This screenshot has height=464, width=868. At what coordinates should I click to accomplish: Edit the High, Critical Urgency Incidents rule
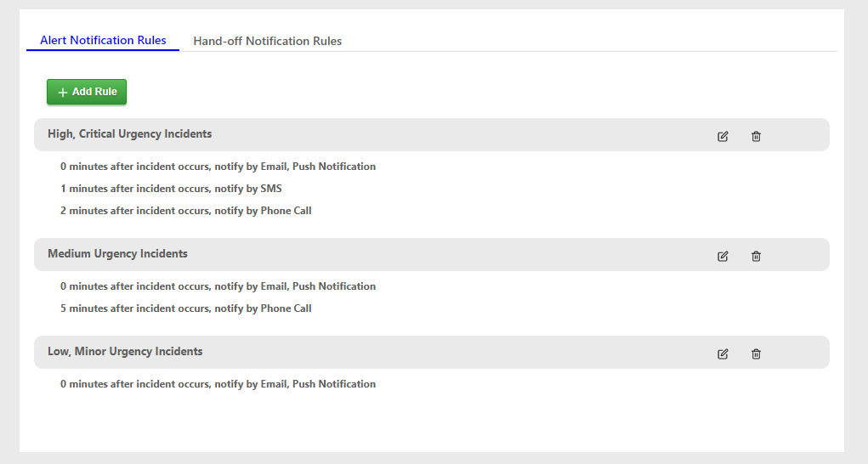point(723,136)
